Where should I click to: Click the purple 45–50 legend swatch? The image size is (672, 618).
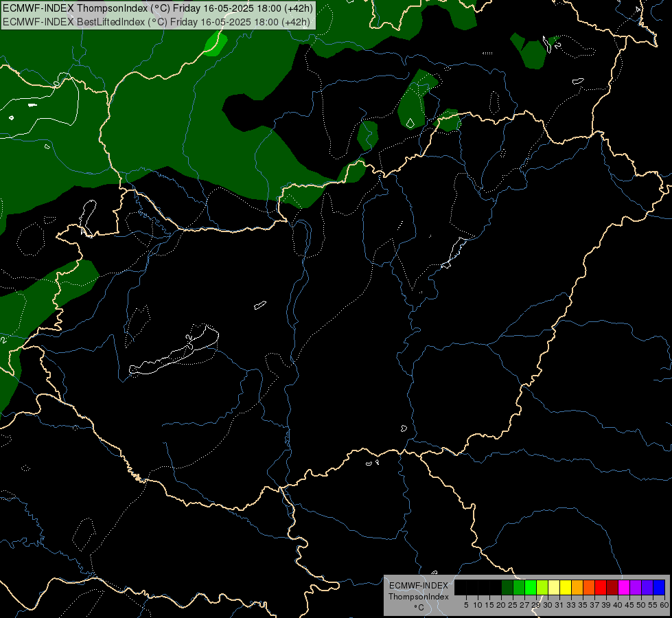(x=636, y=587)
